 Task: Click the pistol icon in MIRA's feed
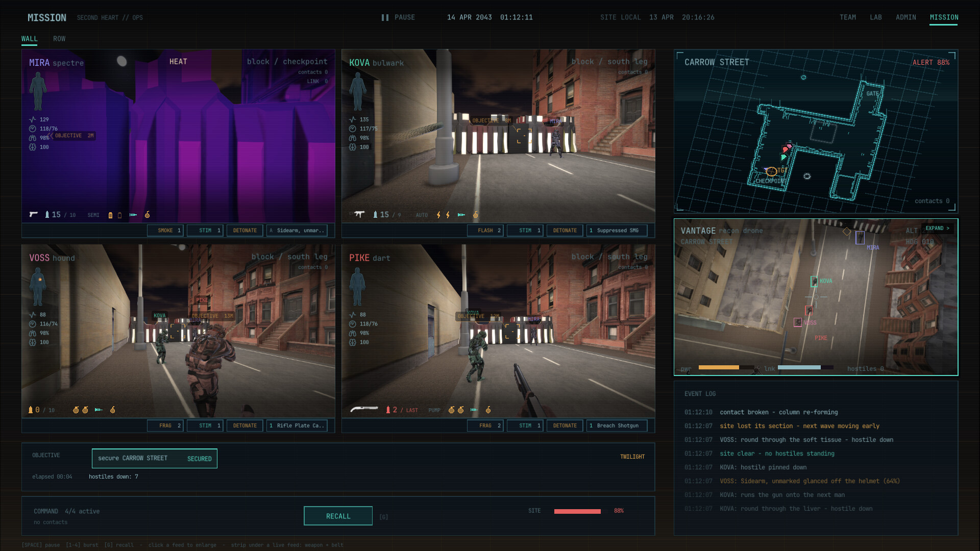34,215
